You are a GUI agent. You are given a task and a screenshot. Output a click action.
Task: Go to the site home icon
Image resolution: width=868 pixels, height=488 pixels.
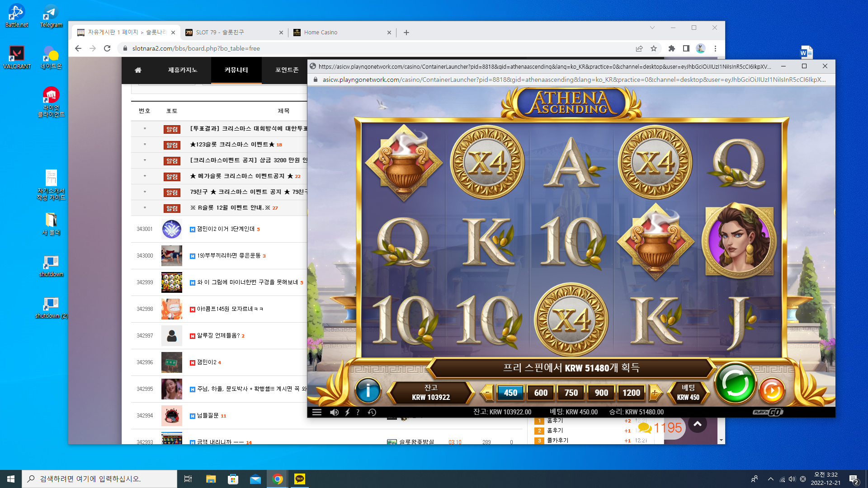[138, 70]
